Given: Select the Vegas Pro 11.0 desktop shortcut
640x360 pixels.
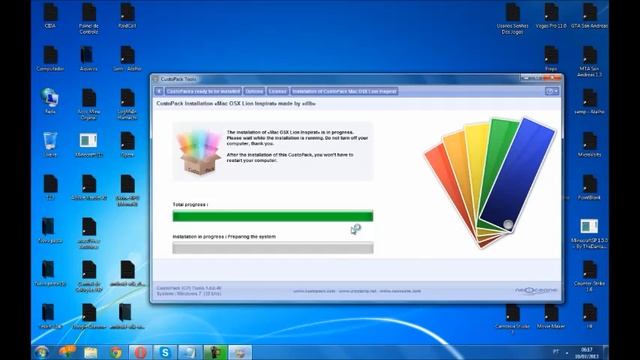Looking at the screenshot, I should [x=551, y=16].
